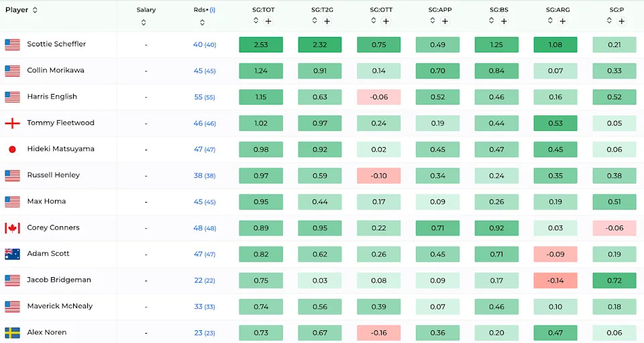Select Tommy Fleetwood's player name
The width and height of the screenshot is (644, 343).
(x=60, y=123)
